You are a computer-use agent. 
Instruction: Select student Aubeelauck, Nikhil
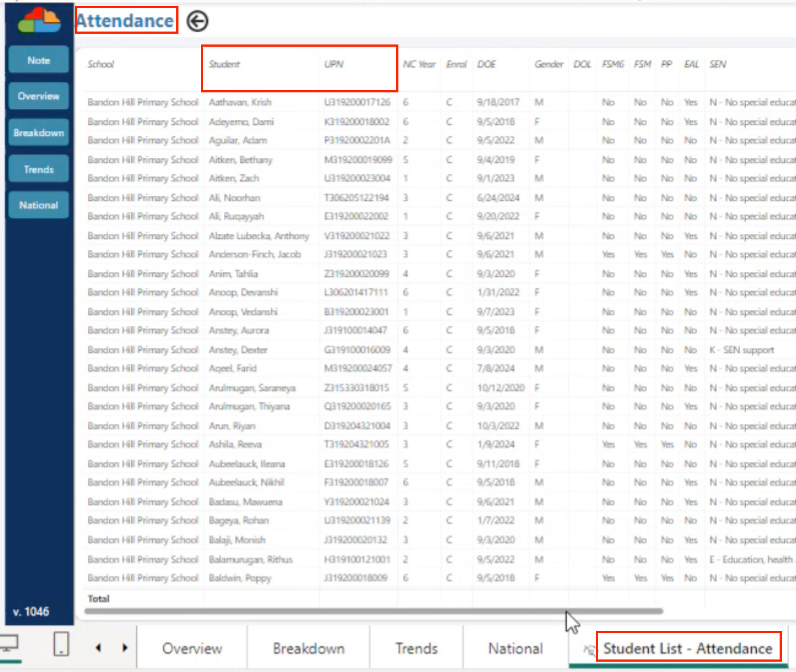click(x=246, y=482)
